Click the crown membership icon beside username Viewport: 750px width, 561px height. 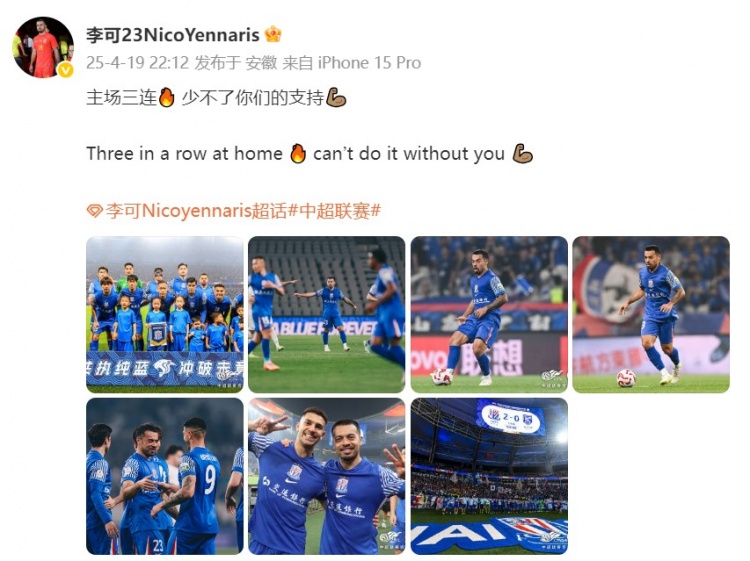(x=273, y=34)
